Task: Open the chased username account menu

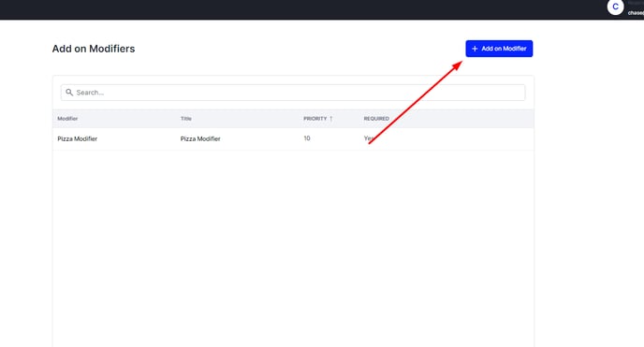Action: (636, 13)
